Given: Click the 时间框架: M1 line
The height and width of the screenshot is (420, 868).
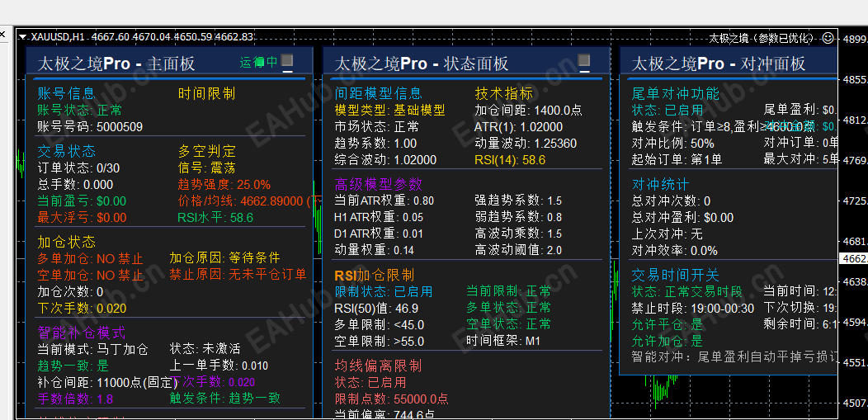Looking at the screenshot, I should click(503, 340).
